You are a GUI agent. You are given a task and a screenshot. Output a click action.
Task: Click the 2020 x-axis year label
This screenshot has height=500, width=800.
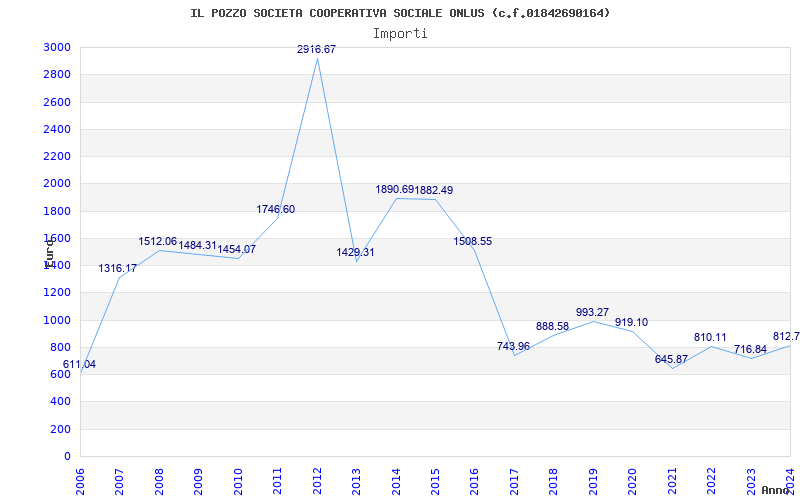(x=633, y=482)
